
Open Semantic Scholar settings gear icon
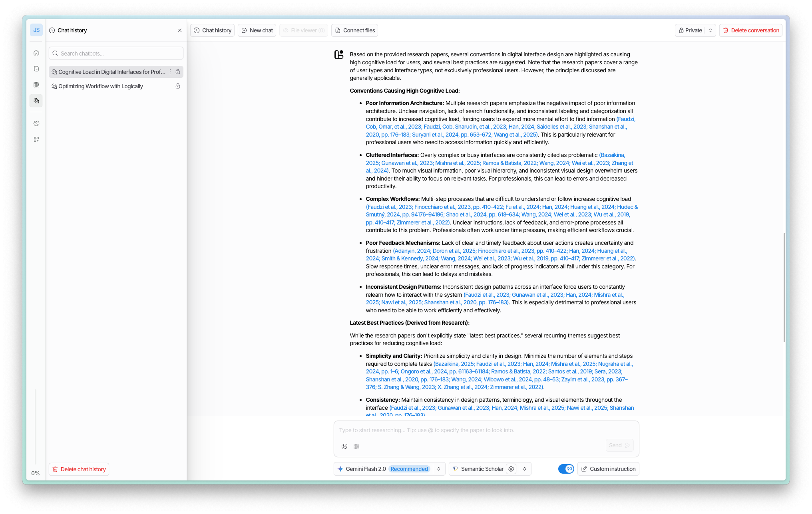pos(511,469)
